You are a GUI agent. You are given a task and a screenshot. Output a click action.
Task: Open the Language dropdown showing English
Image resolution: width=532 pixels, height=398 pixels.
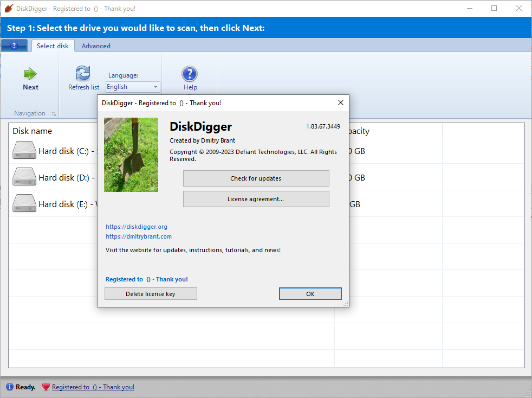coord(133,87)
